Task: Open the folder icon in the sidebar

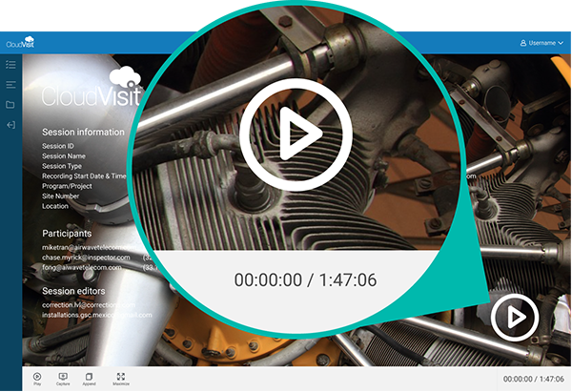Action: (10, 105)
